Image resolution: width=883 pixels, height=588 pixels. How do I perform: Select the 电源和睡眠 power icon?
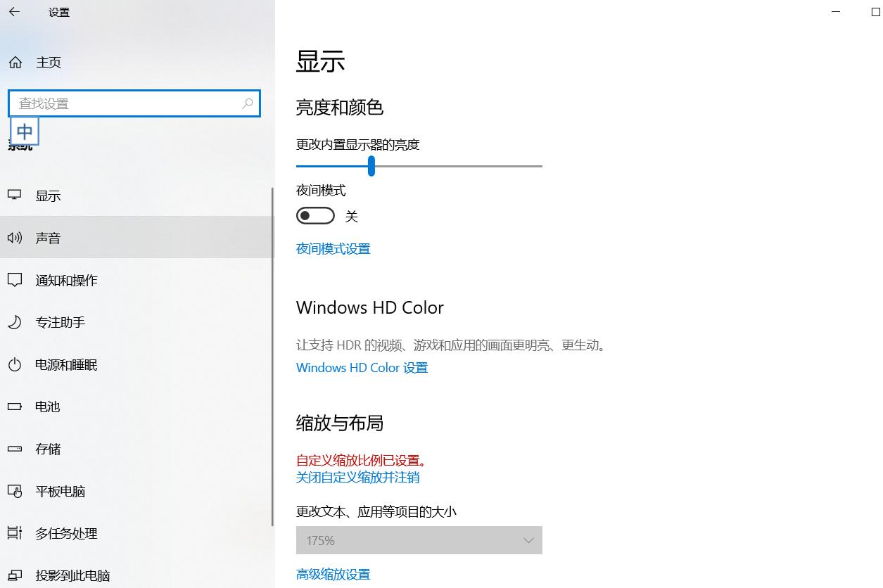click(15, 364)
